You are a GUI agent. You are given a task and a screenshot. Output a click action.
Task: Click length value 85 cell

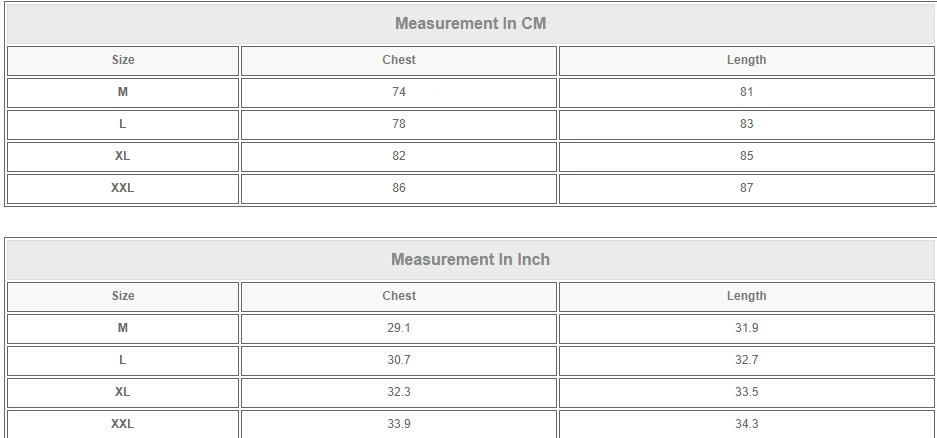[746, 156]
